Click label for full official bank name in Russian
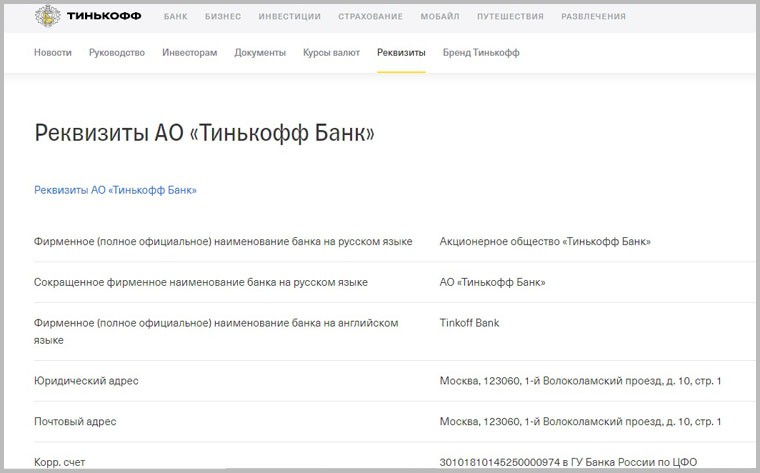 pyautogui.click(x=223, y=241)
